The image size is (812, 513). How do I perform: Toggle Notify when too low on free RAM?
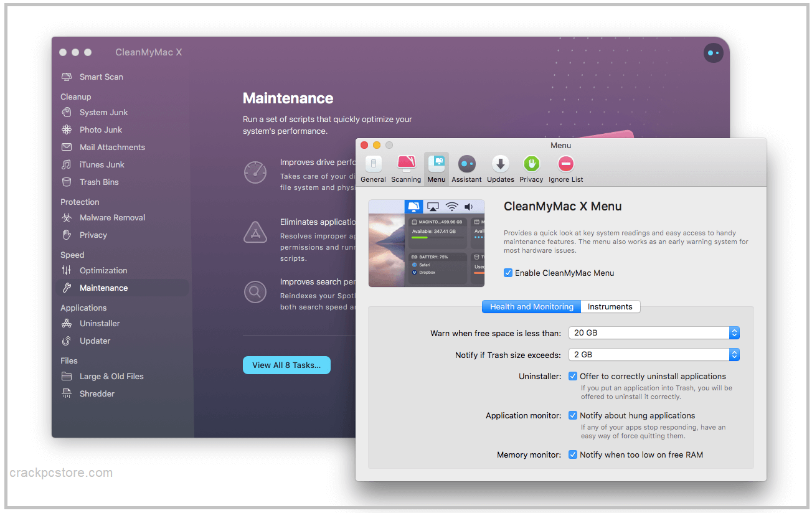click(x=573, y=454)
